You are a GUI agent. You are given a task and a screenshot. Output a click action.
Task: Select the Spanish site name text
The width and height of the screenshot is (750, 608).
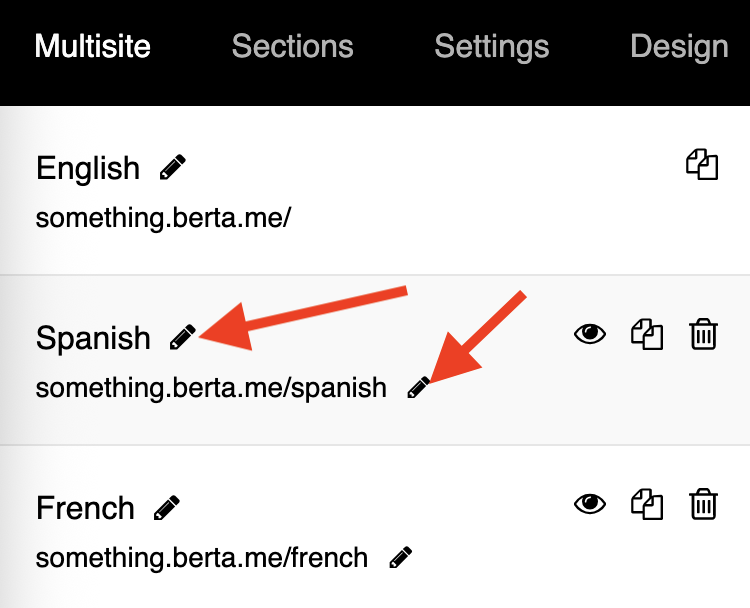click(93, 338)
